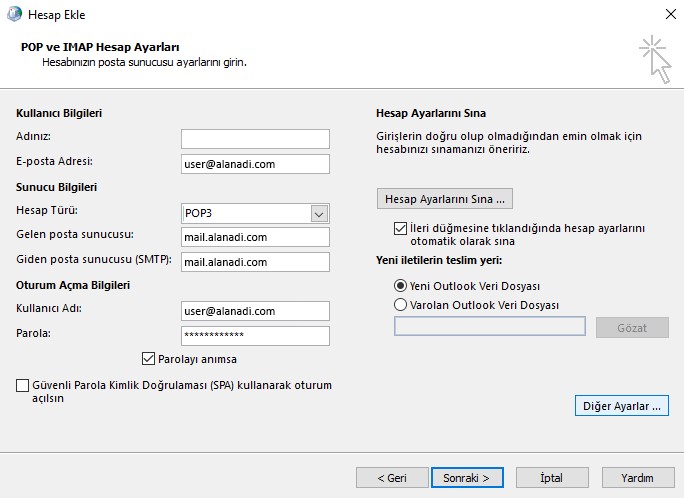
Task: Click the Parola password field
Action: point(255,336)
